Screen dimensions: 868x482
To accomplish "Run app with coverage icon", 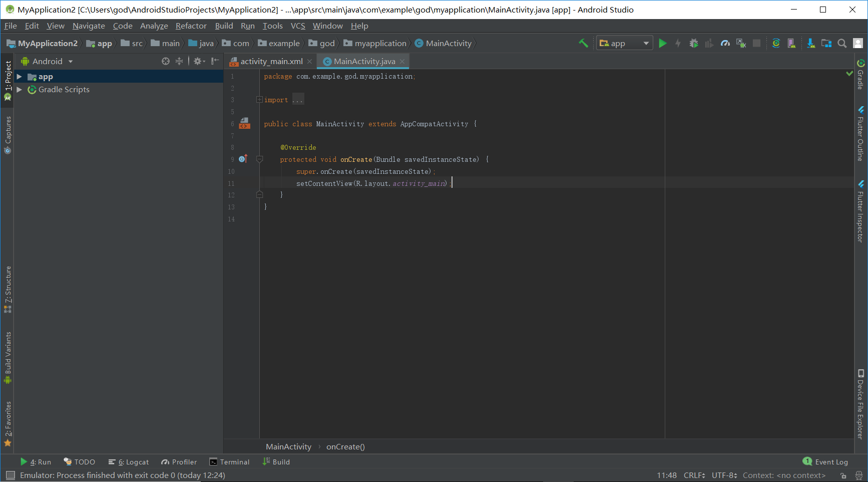I will coord(709,43).
